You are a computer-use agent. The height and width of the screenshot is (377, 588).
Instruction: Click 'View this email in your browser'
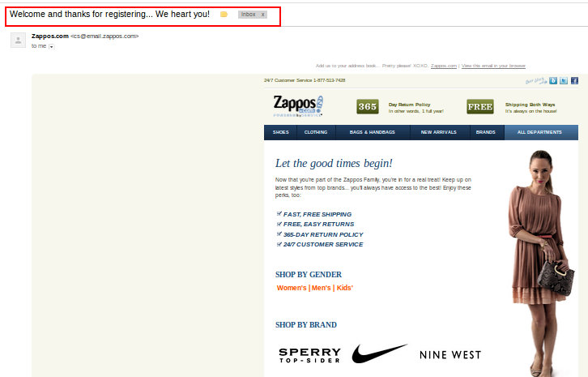click(493, 66)
